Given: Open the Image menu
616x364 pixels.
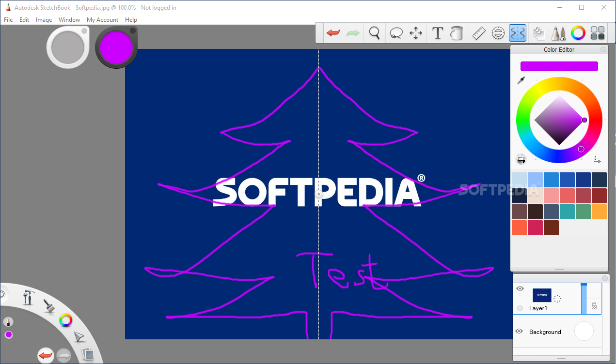Looking at the screenshot, I should (44, 20).
